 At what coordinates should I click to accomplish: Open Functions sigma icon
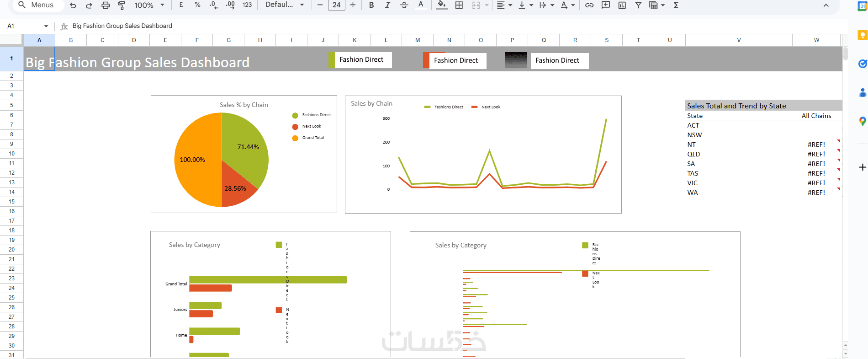click(676, 5)
